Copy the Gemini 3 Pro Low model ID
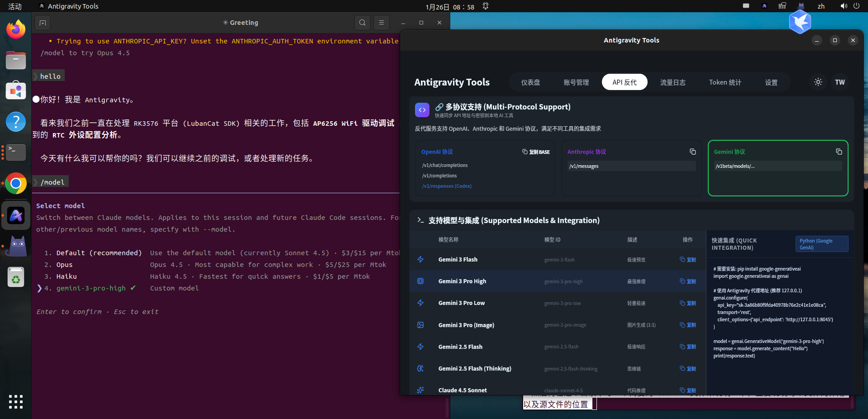Viewport: 868px width, 419px height. 688,303
